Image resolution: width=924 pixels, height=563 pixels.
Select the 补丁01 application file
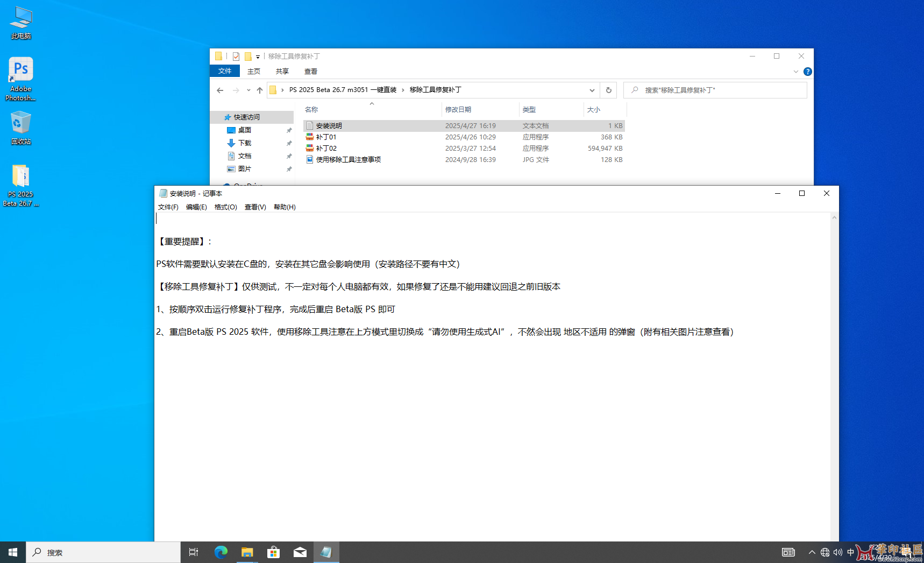(x=465, y=137)
